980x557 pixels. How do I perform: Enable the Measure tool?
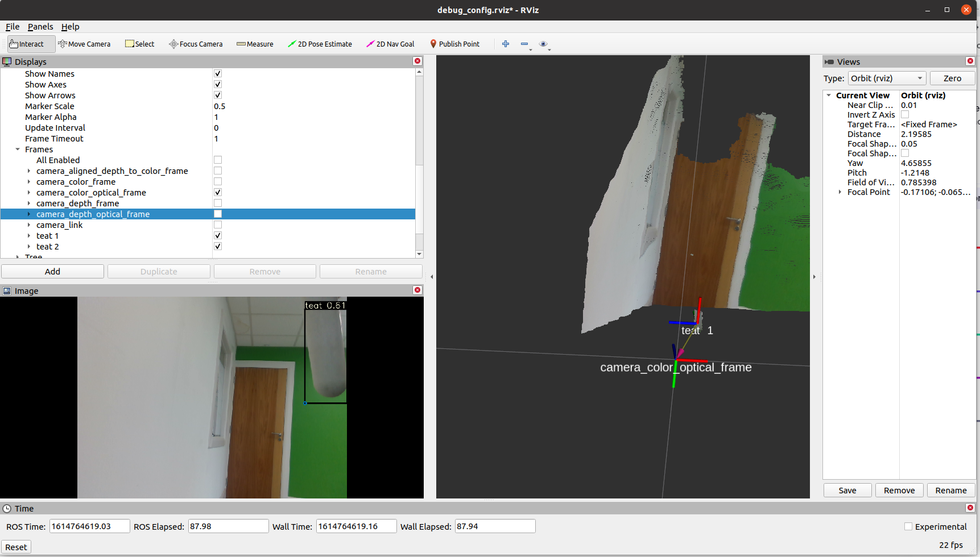(255, 44)
